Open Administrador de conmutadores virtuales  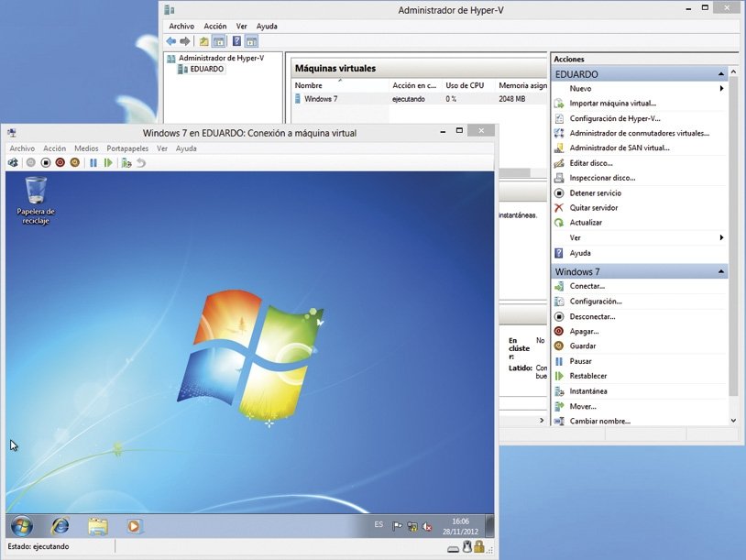640,133
